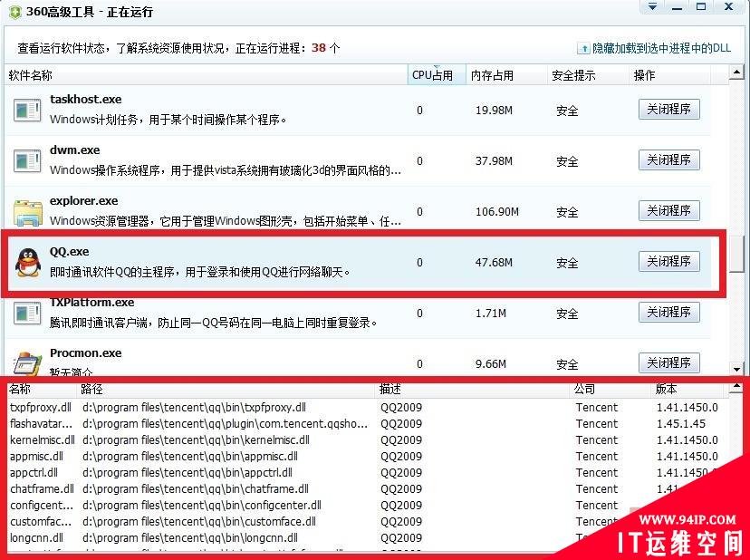The height and width of the screenshot is (560, 750).
Task: Click memory value 47.68M
Action: click(494, 262)
